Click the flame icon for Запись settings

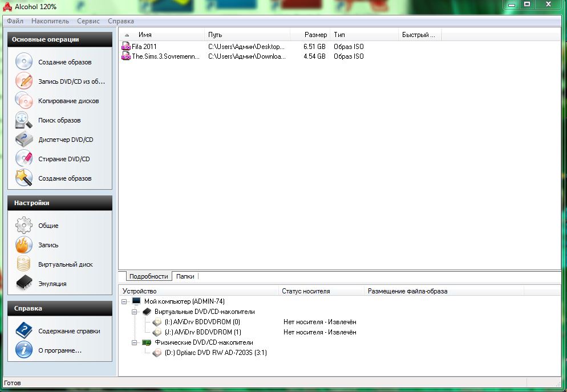[x=24, y=244]
